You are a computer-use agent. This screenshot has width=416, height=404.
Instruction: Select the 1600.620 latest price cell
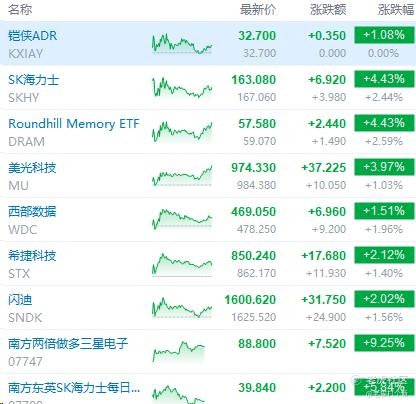click(250, 300)
